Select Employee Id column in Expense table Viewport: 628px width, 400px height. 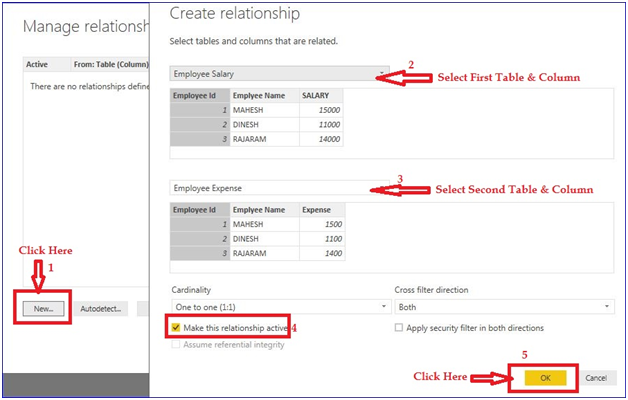(199, 210)
